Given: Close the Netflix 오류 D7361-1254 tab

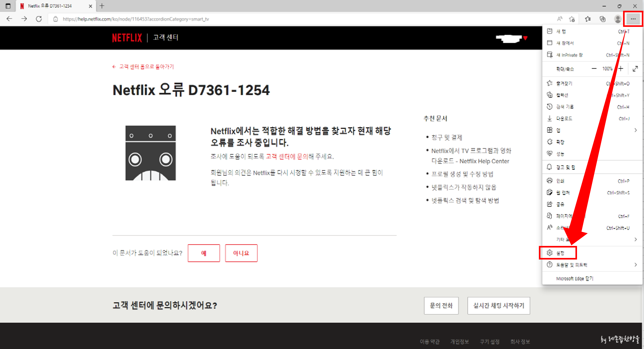Looking at the screenshot, I should [x=90, y=6].
